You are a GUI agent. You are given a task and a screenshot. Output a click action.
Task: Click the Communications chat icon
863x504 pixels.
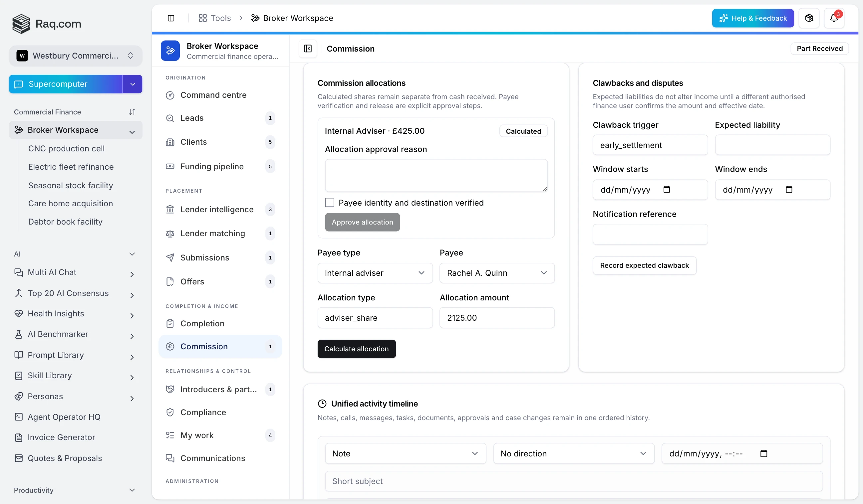170,458
